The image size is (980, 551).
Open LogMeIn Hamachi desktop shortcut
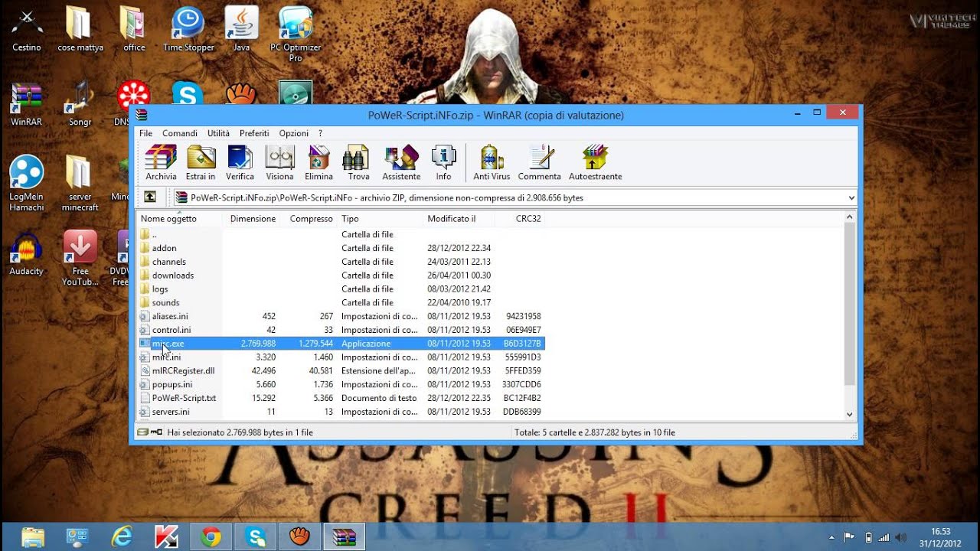(27, 184)
